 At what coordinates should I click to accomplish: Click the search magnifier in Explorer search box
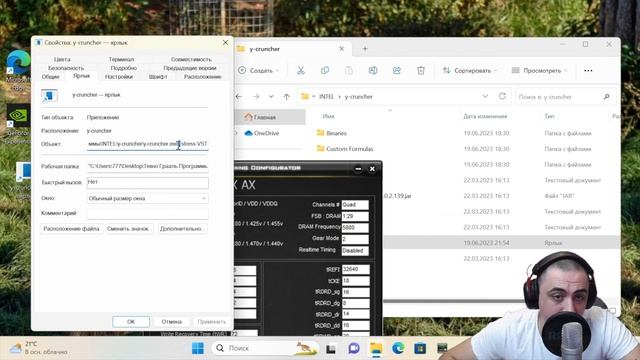click(x=607, y=97)
